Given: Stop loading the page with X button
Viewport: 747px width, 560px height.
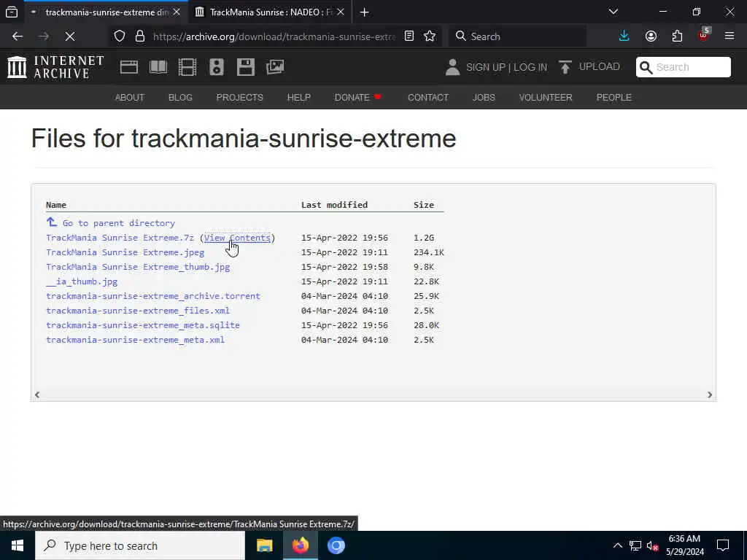Looking at the screenshot, I should pyautogui.click(x=70, y=36).
